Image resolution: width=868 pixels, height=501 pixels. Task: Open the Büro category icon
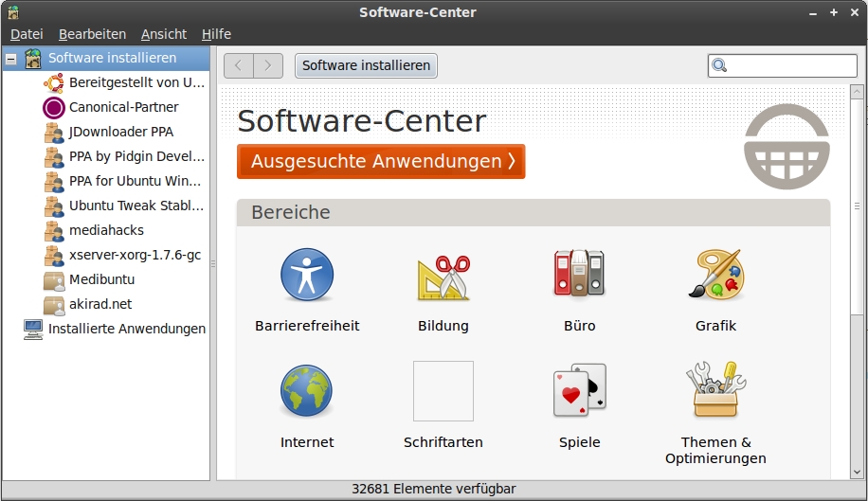tap(579, 276)
